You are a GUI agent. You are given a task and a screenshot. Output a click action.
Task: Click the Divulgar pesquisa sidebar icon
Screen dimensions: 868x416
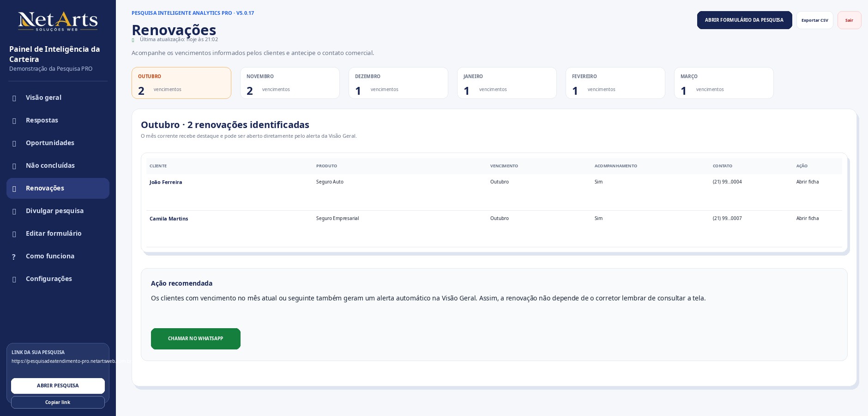(x=14, y=211)
